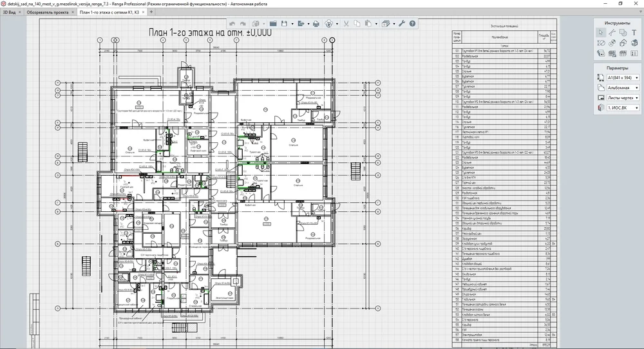This screenshot has height=349, width=644.
Task: Open settings with the wrench icon
Action: coord(402,24)
